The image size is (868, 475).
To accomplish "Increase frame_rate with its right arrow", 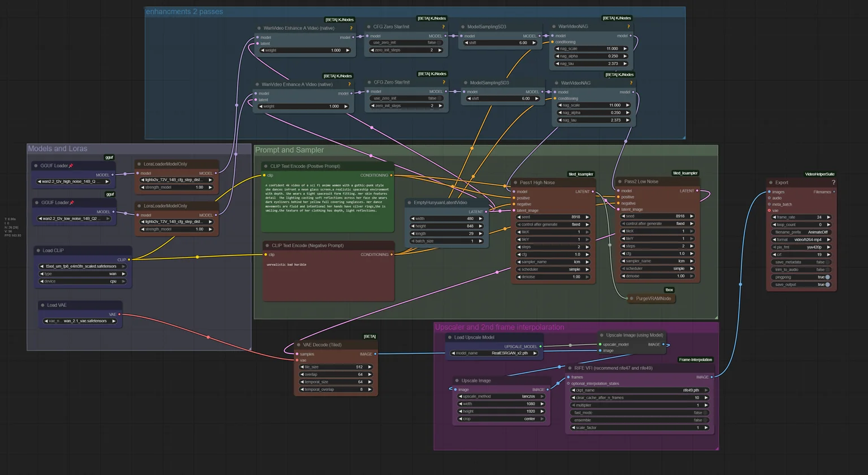I will click(x=828, y=217).
